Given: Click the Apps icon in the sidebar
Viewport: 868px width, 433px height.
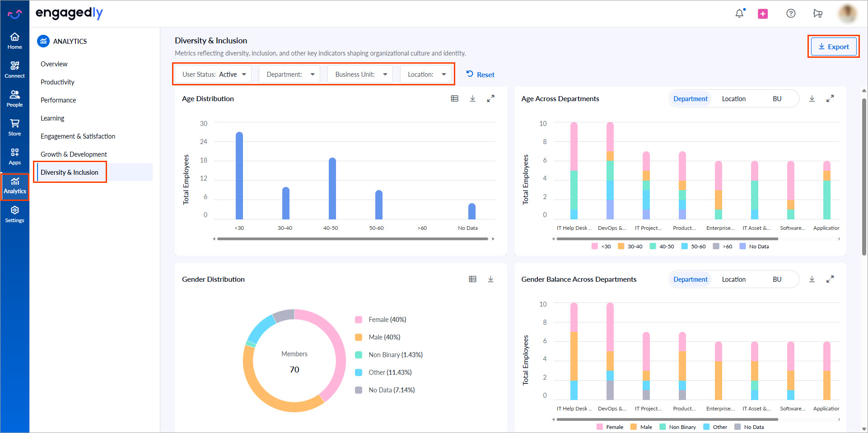Looking at the screenshot, I should click(15, 156).
